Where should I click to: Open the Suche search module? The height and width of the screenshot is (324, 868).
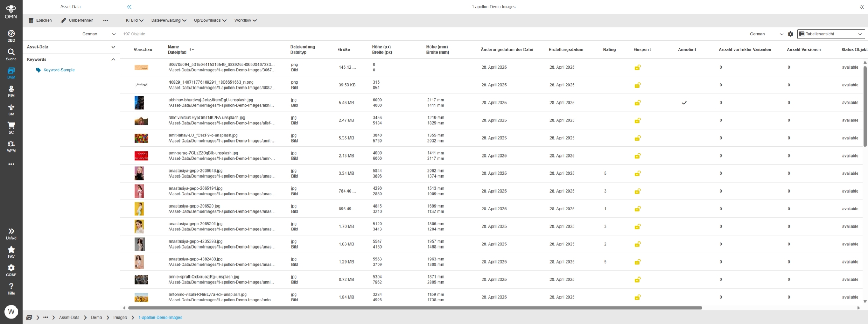(x=11, y=55)
